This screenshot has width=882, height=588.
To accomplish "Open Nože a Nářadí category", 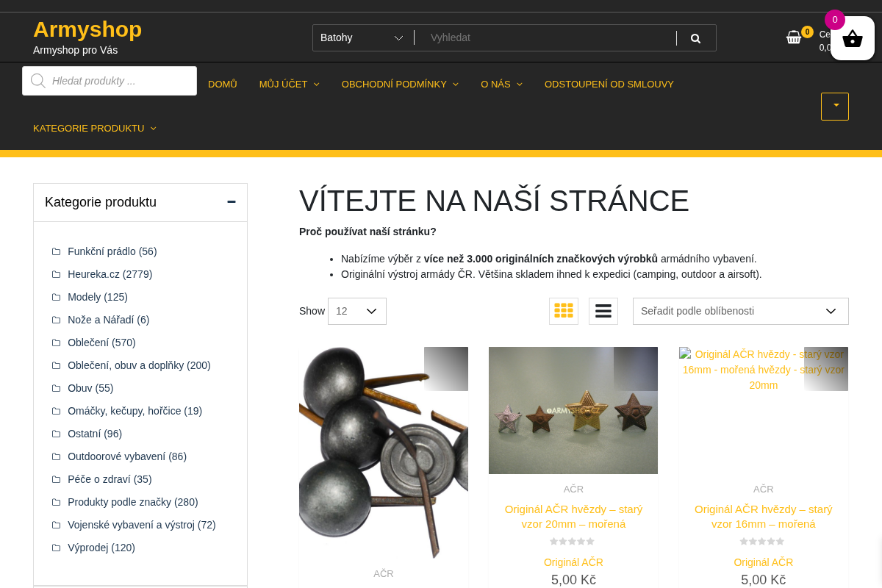I will click(x=109, y=320).
